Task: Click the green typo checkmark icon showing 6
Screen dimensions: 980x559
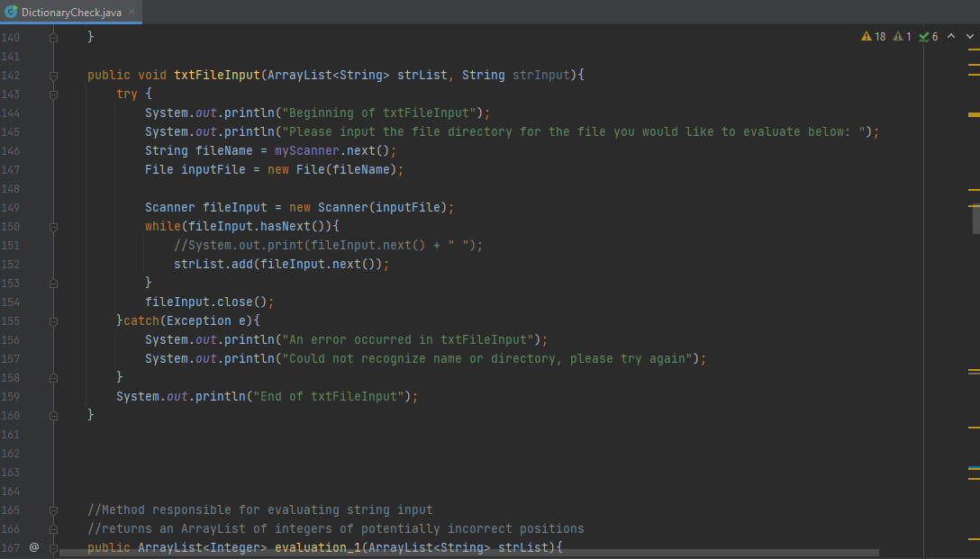Action: [x=923, y=37]
